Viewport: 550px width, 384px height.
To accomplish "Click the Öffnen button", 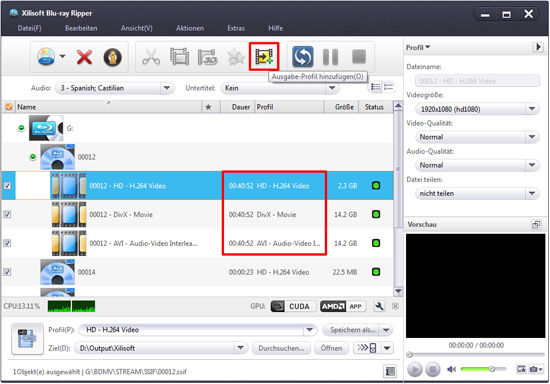I will pyautogui.click(x=331, y=348).
